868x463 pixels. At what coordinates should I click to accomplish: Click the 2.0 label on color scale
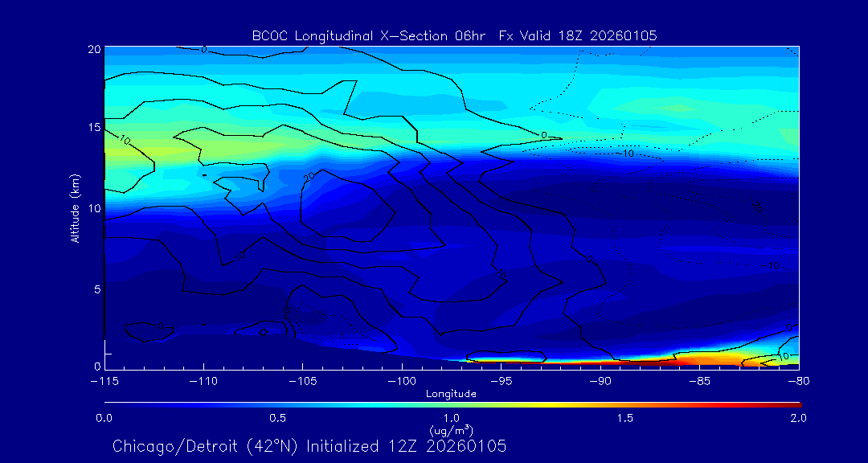pyautogui.click(x=797, y=418)
